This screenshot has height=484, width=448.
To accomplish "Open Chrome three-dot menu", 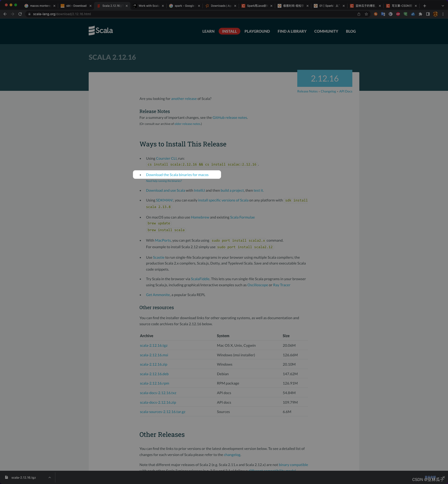I will pos(443,14).
